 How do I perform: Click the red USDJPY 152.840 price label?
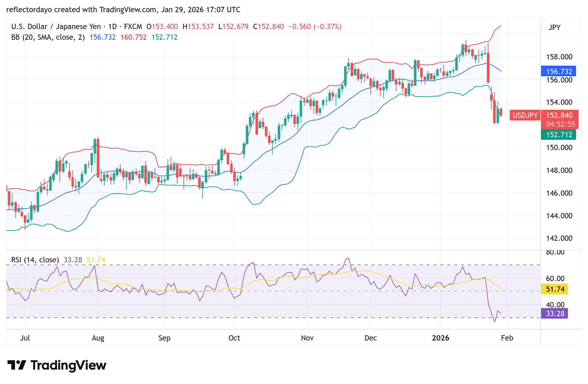point(560,115)
